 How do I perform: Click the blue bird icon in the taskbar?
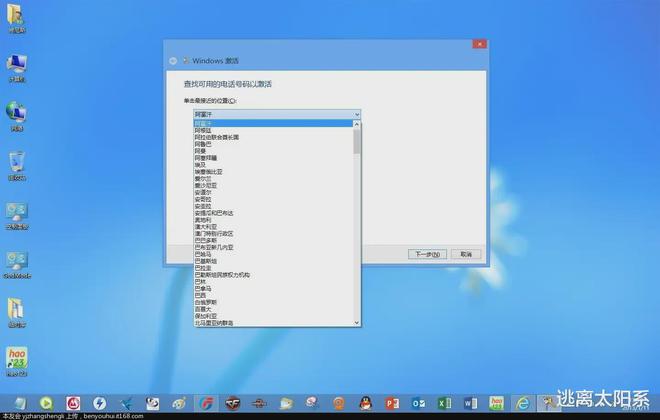(x=126, y=404)
